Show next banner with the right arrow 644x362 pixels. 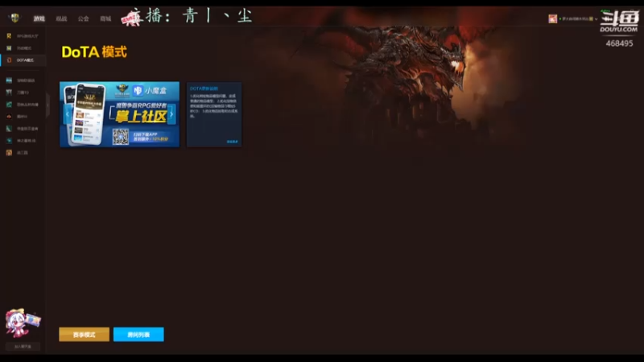(171, 114)
